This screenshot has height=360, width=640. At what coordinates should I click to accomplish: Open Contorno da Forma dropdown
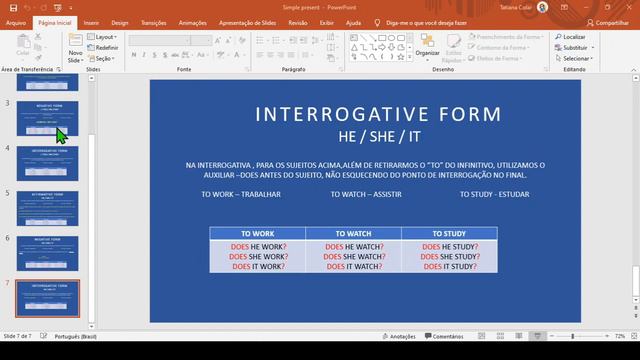click(499, 48)
